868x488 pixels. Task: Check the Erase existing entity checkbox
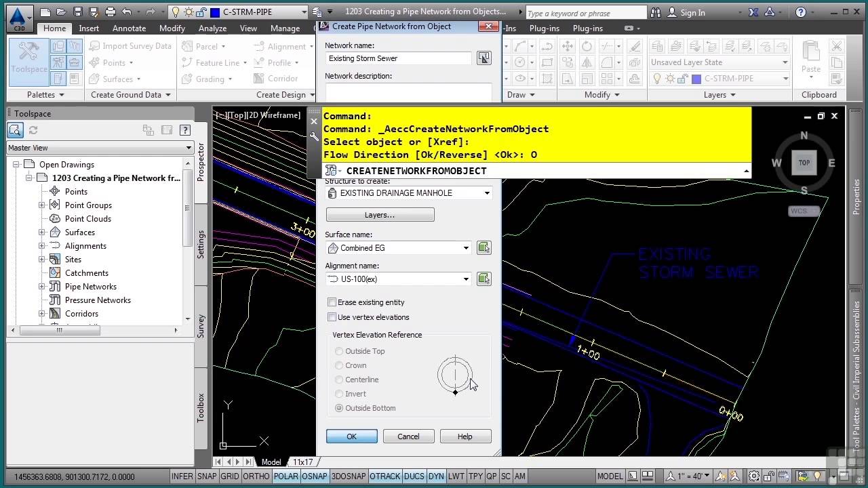pyautogui.click(x=332, y=302)
